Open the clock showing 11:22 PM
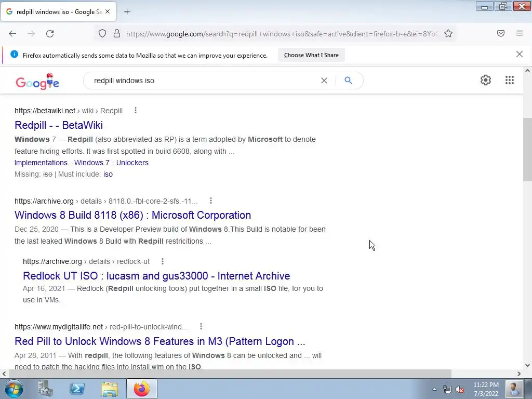Screen dimensions: 532x399 pos(486,389)
